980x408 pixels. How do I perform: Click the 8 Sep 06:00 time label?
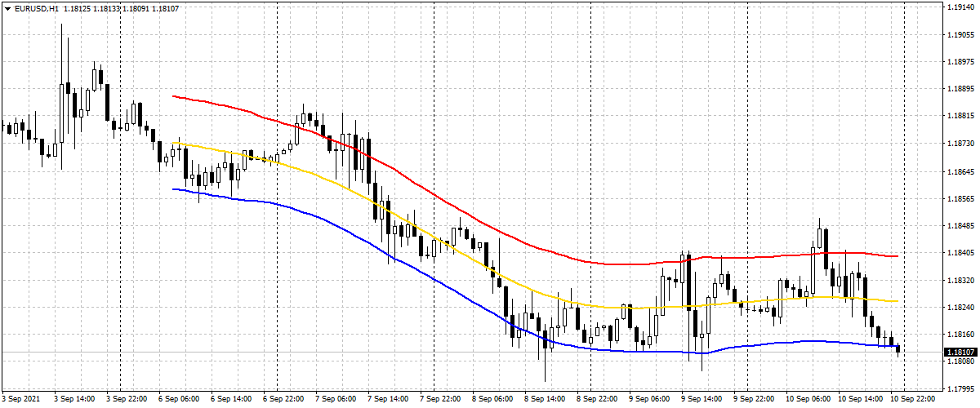point(494,400)
